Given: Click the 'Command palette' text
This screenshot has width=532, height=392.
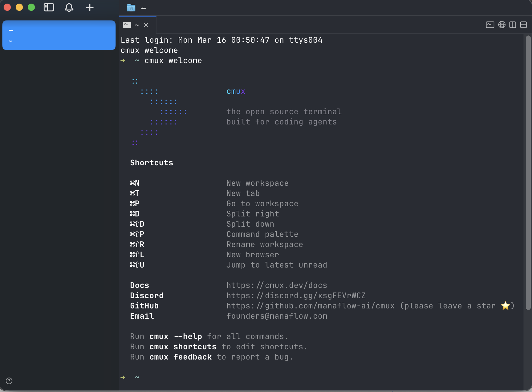Looking at the screenshot, I should click(262, 234).
